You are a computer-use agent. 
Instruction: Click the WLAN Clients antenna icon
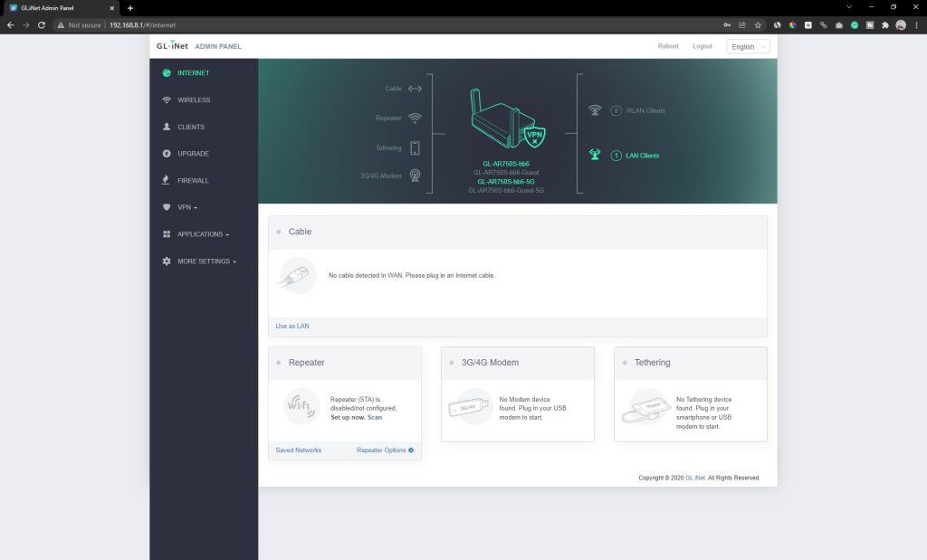tap(595, 110)
